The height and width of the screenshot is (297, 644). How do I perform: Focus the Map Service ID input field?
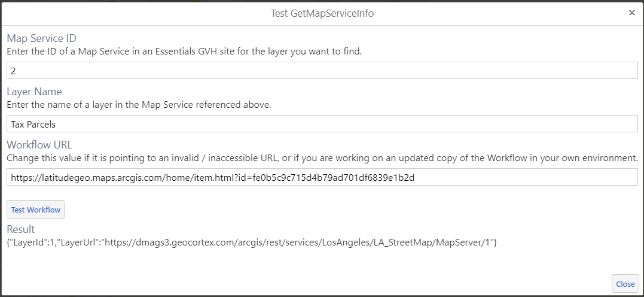(322, 71)
